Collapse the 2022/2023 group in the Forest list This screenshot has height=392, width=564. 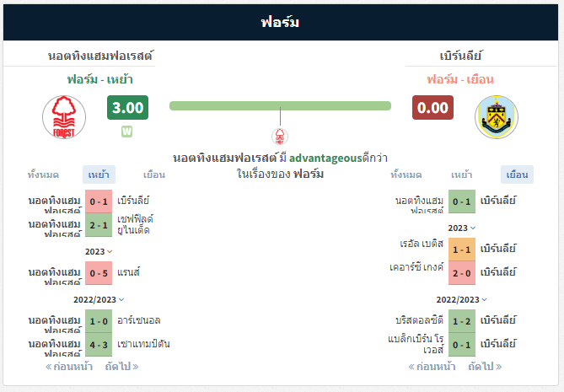click(99, 299)
